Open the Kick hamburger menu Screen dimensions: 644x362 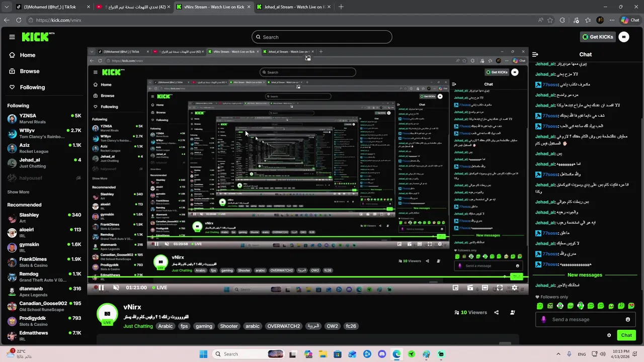[12, 37]
